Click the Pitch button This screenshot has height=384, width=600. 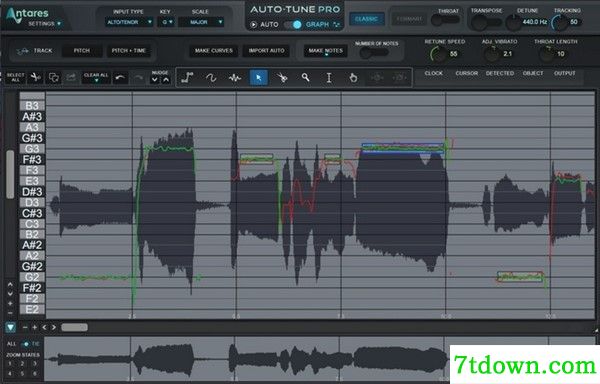(x=82, y=50)
